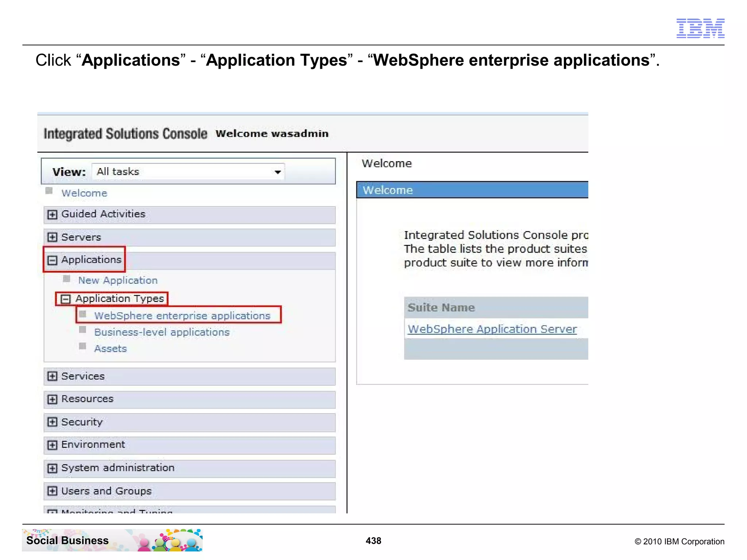Collapse the Applications minus icon

point(52,260)
